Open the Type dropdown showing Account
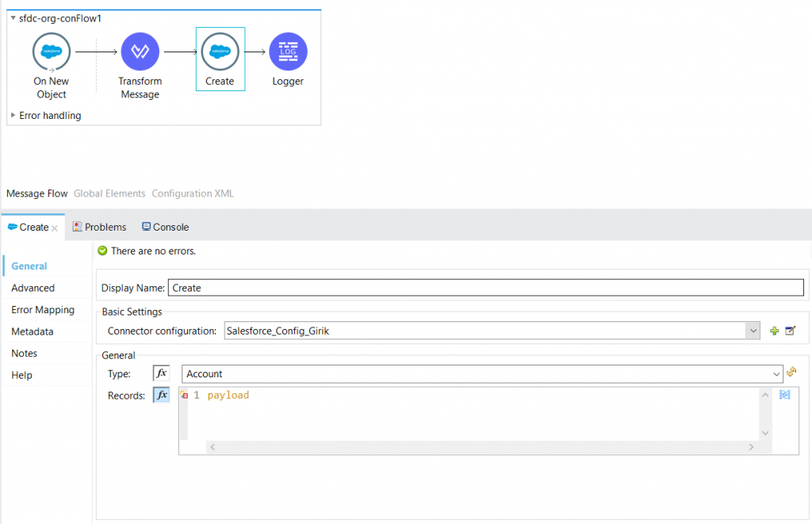The width and height of the screenshot is (812, 524). [x=776, y=373]
